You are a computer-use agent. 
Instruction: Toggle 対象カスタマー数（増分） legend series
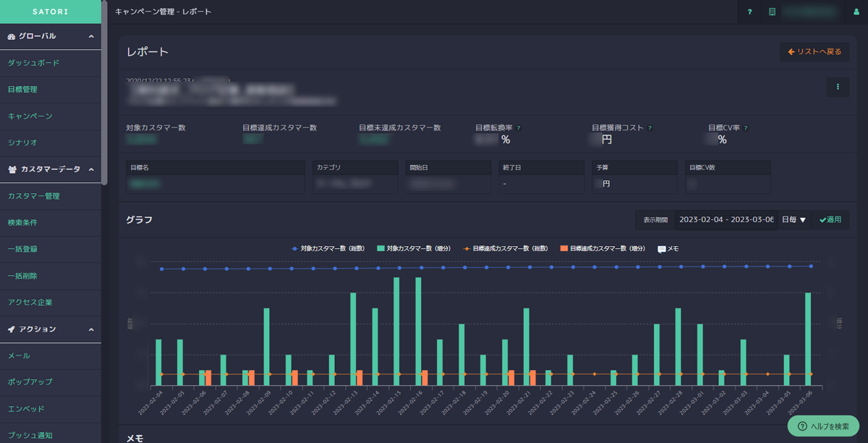click(414, 248)
